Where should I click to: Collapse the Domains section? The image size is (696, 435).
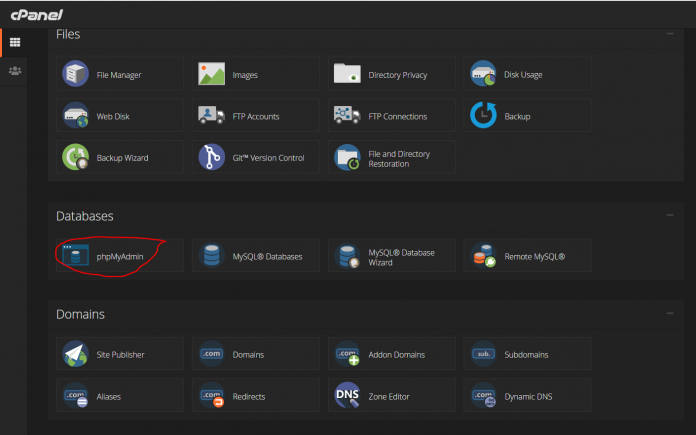coord(670,313)
